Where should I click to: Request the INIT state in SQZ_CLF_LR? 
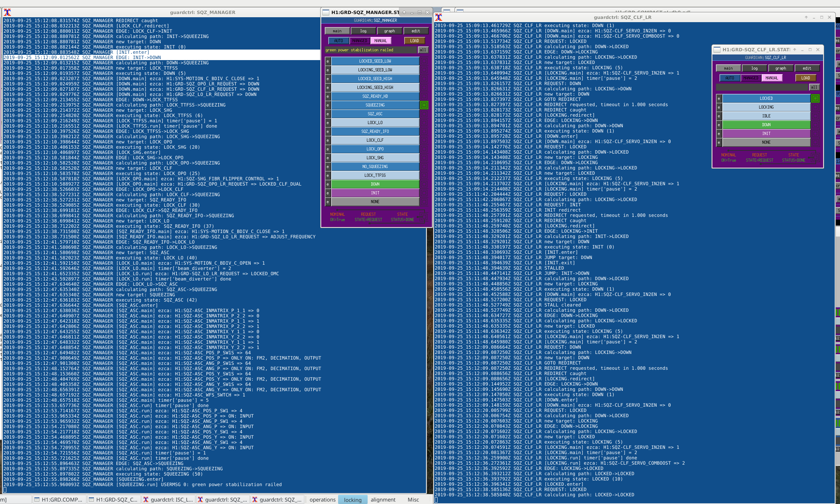point(766,134)
